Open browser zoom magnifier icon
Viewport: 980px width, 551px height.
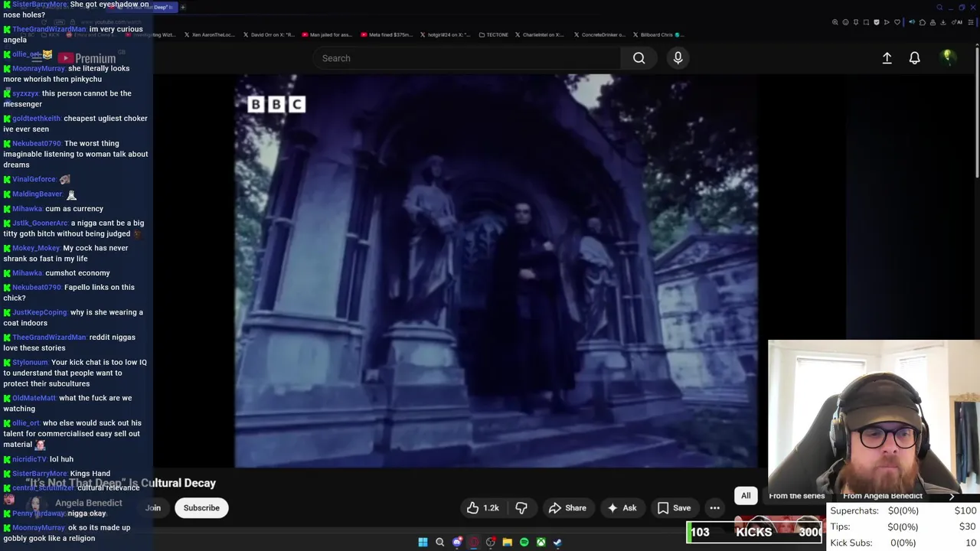835,22
